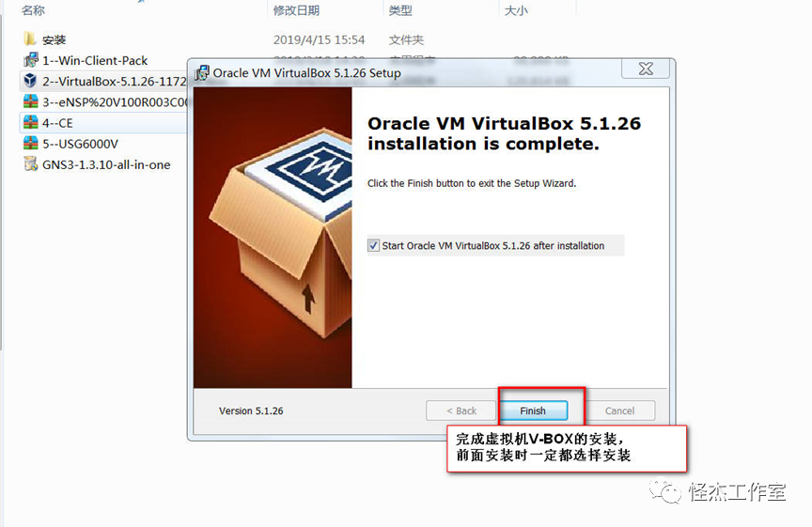Viewport: 812px width, 527px height.
Task: Select the 4--CE archive icon
Action: [x=31, y=122]
